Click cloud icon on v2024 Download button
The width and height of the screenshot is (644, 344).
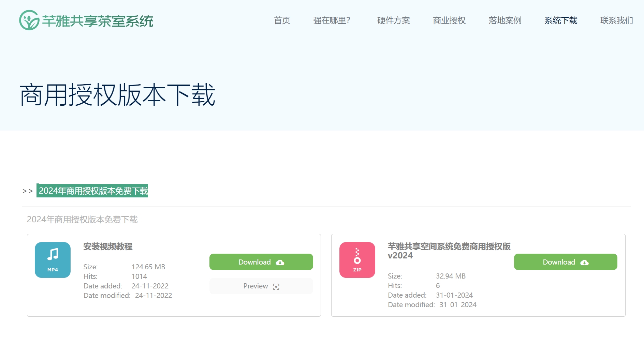click(584, 262)
